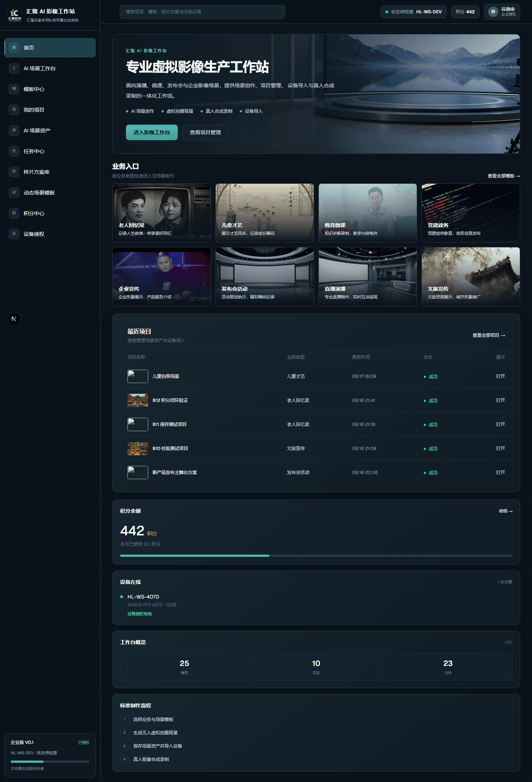The height and width of the screenshot is (782, 532).
Task: Select the 教育微课 template card
Action: pos(368,213)
